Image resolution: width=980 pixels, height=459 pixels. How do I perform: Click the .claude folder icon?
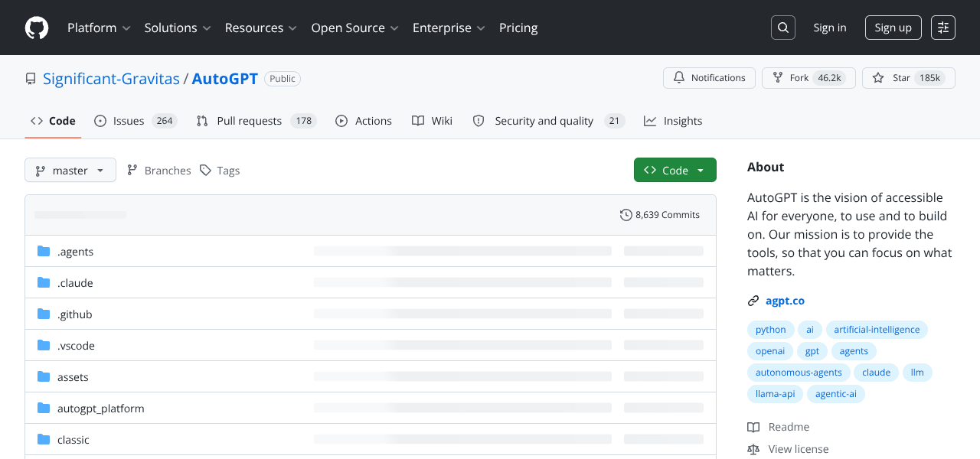click(44, 282)
